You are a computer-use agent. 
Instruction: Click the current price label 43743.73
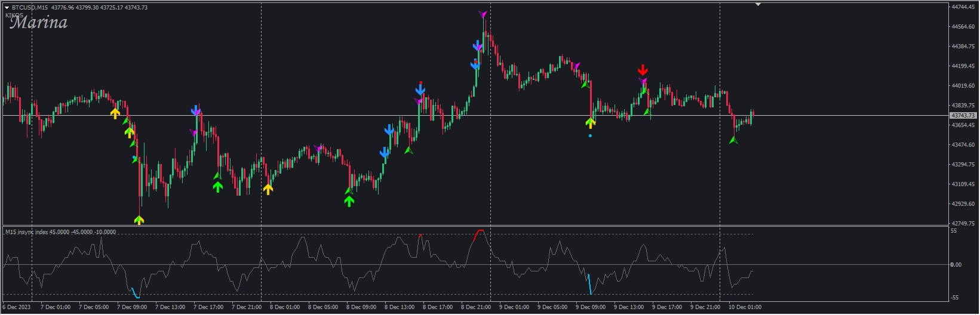point(962,115)
